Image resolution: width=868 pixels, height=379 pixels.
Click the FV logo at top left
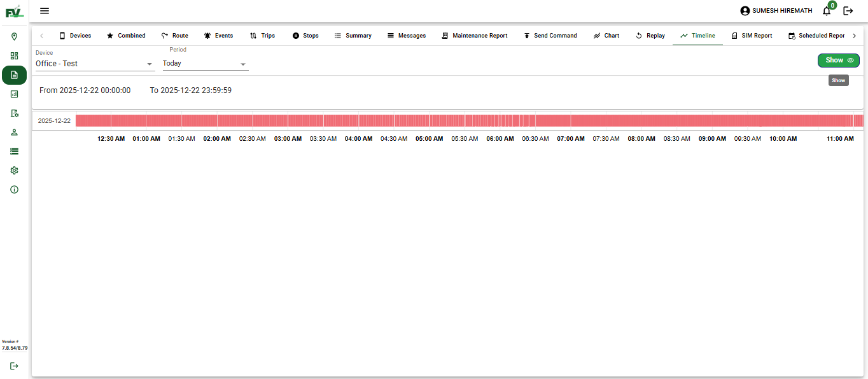click(14, 11)
